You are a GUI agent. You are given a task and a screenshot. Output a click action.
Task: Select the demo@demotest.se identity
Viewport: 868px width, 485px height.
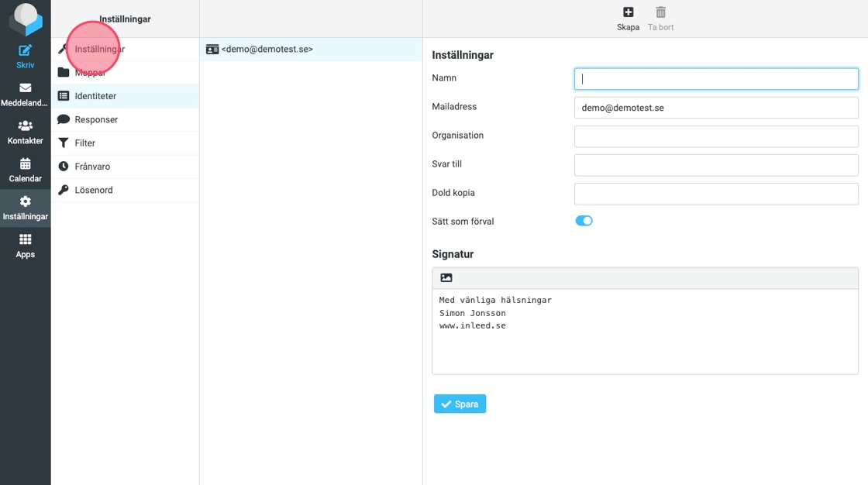(x=267, y=49)
